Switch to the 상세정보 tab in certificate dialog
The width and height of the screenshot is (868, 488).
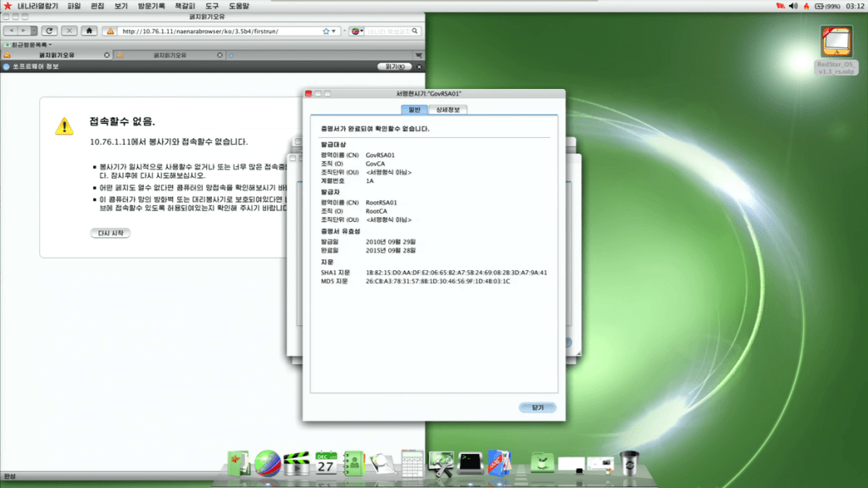(x=447, y=109)
